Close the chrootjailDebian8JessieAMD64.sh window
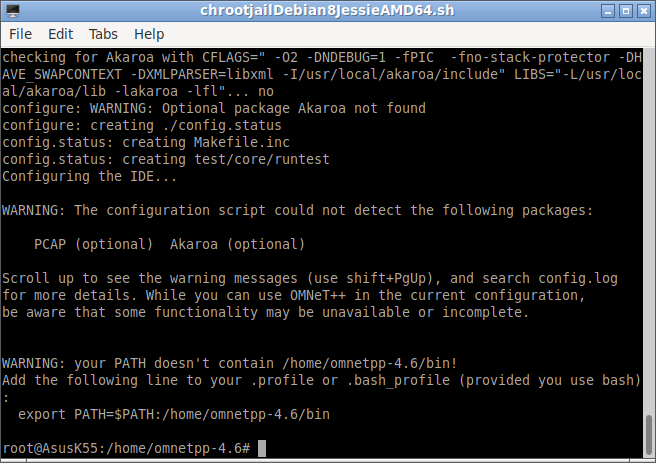This screenshot has width=656, height=463. coord(643,11)
